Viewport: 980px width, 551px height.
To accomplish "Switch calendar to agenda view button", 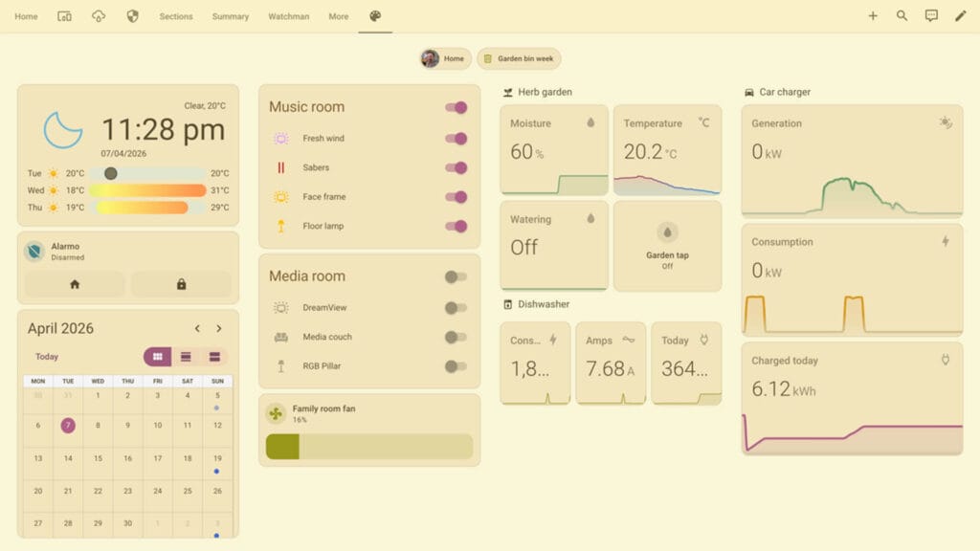I will (214, 357).
